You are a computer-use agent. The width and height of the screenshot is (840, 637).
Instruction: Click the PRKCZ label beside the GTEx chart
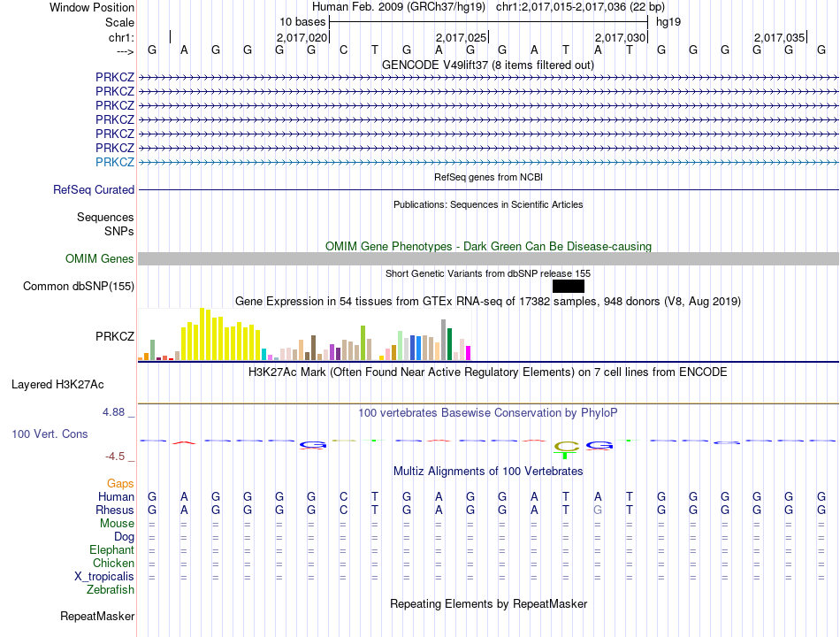(115, 337)
